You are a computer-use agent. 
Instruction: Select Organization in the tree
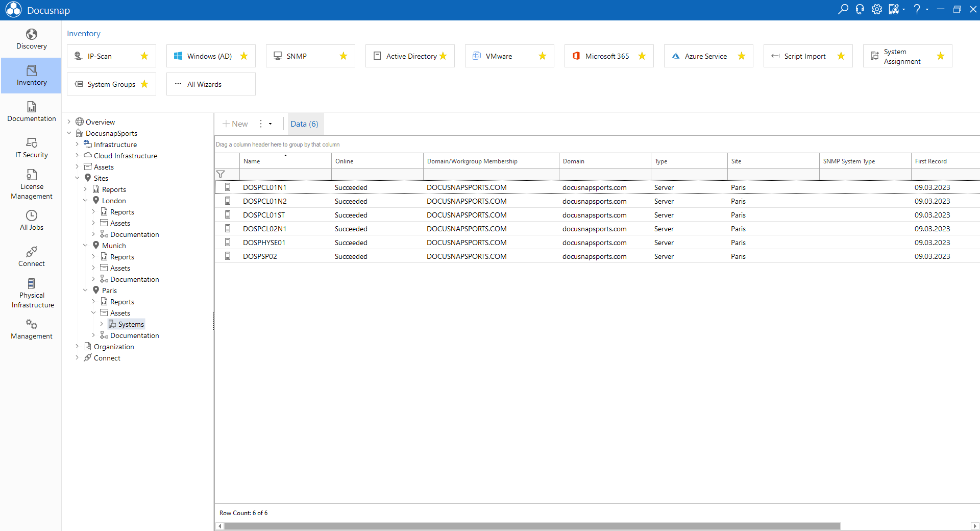[114, 347]
